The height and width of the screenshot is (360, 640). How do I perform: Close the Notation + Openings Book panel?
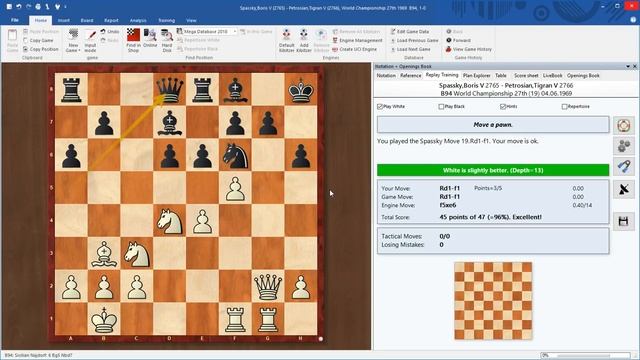[x=635, y=66]
